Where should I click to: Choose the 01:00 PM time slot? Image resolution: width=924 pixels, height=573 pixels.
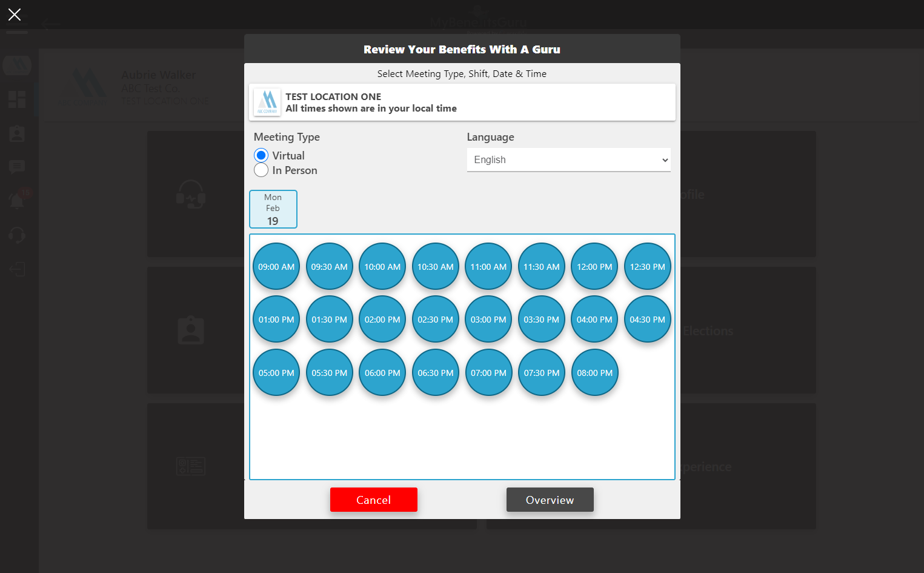coord(276,320)
